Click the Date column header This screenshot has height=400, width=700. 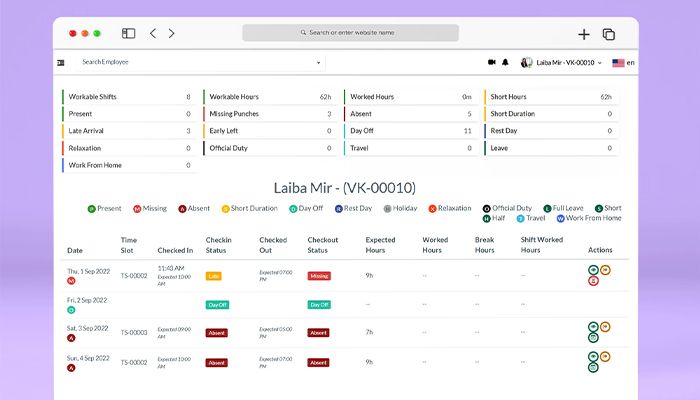click(x=75, y=250)
